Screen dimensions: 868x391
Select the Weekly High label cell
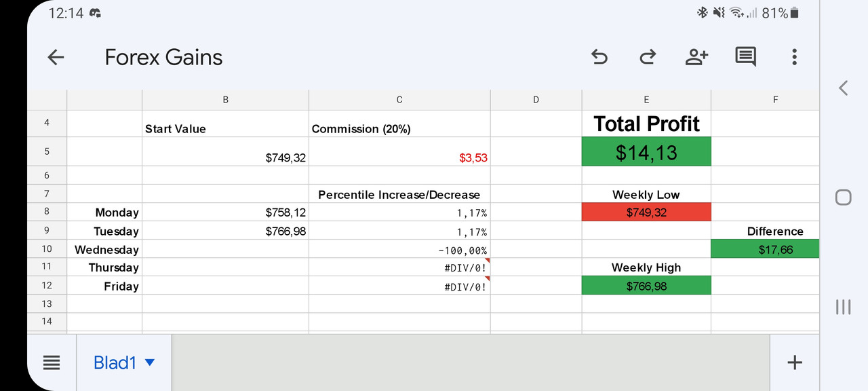646,267
